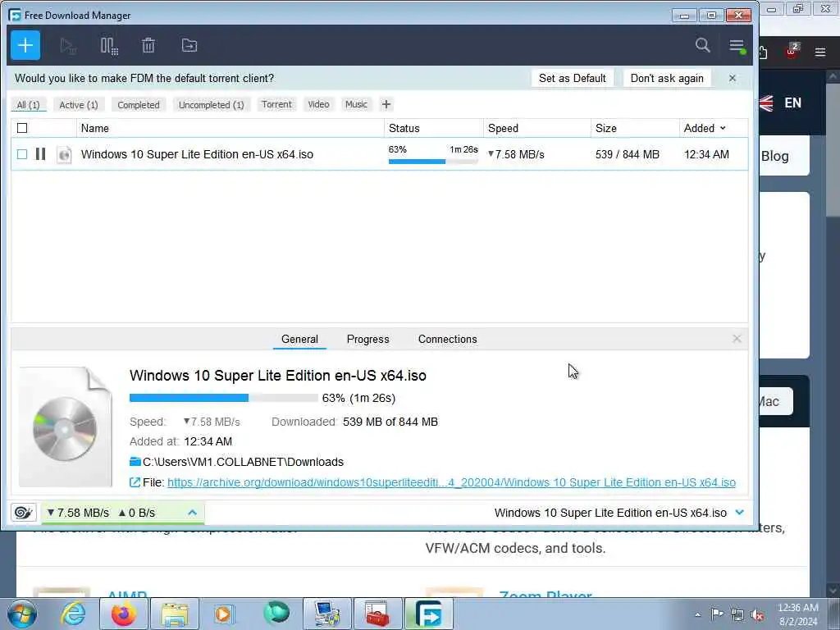This screenshot has height=630, width=840.
Task: Tick the select-all checkbox in header
Action: pos(22,128)
